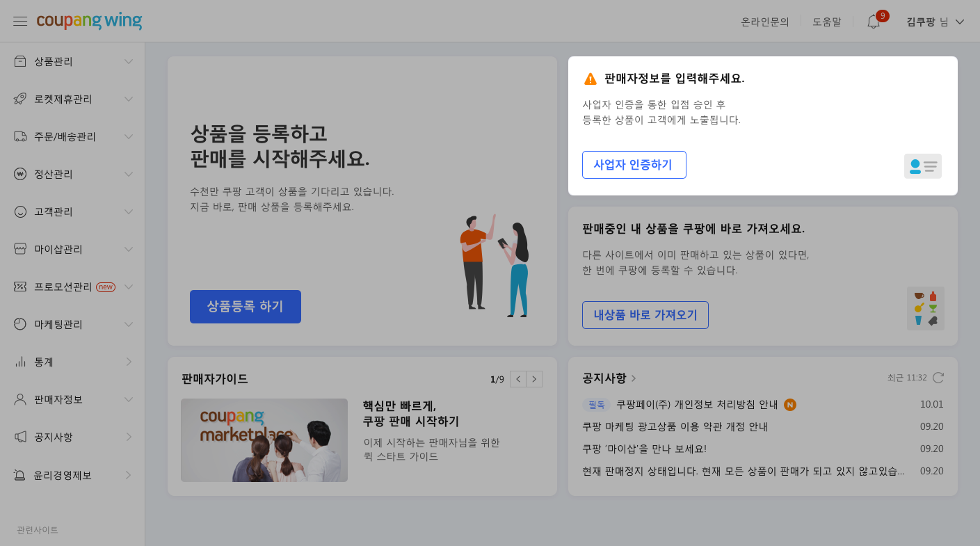Open notice 쿠팡페이(주) 개인정보 처리방침 안내
Screen dimensions: 980x546
pyautogui.click(x=697, y=405)
